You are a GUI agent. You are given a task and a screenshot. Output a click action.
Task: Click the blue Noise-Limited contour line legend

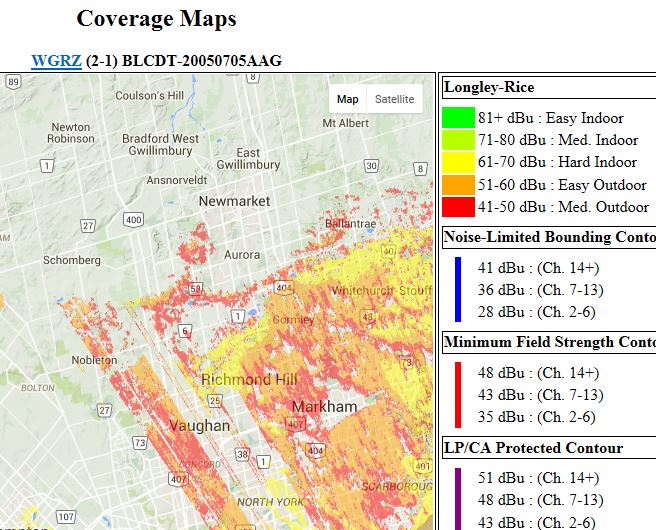(x=458, y=289)
